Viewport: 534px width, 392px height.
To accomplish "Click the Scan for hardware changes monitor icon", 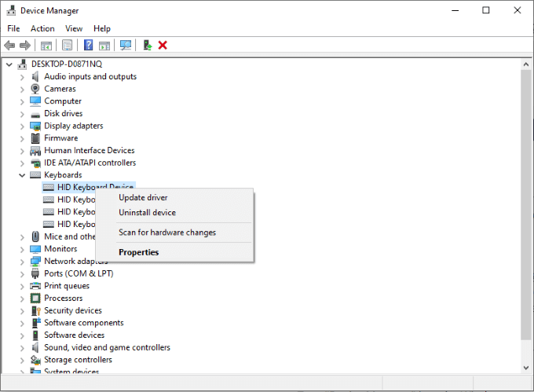I will click(126, 46).
